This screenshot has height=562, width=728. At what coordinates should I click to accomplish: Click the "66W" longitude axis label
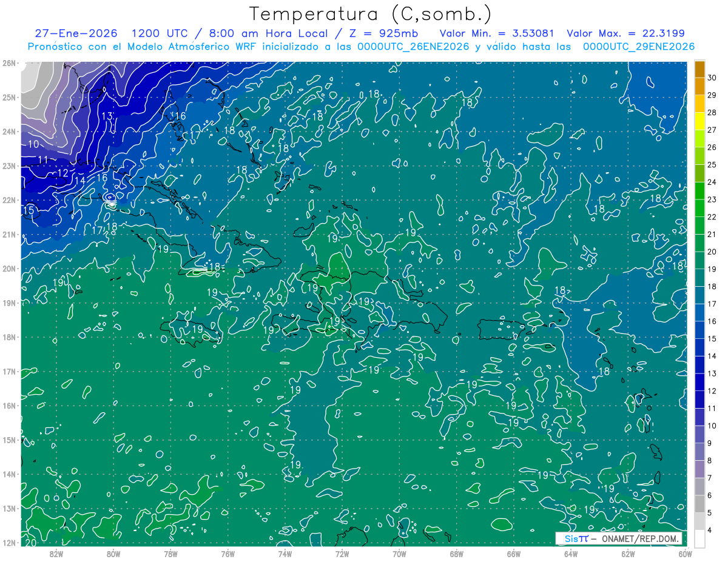514,553
